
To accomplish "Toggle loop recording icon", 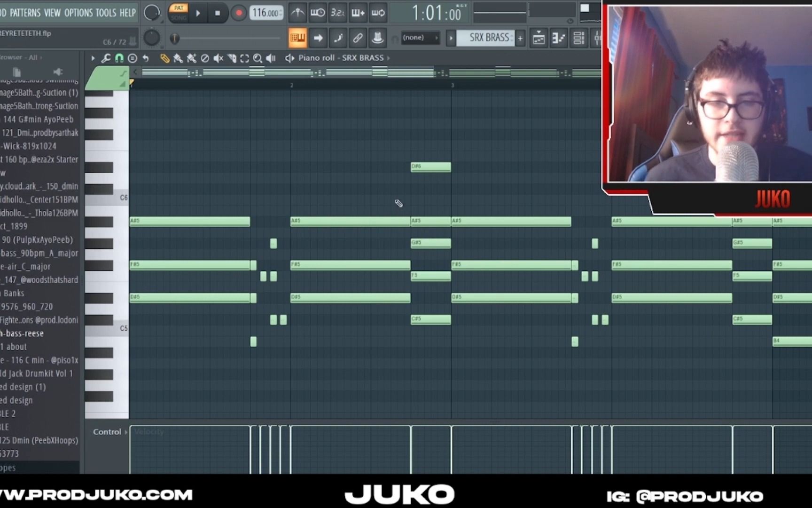I will point(378,13).
